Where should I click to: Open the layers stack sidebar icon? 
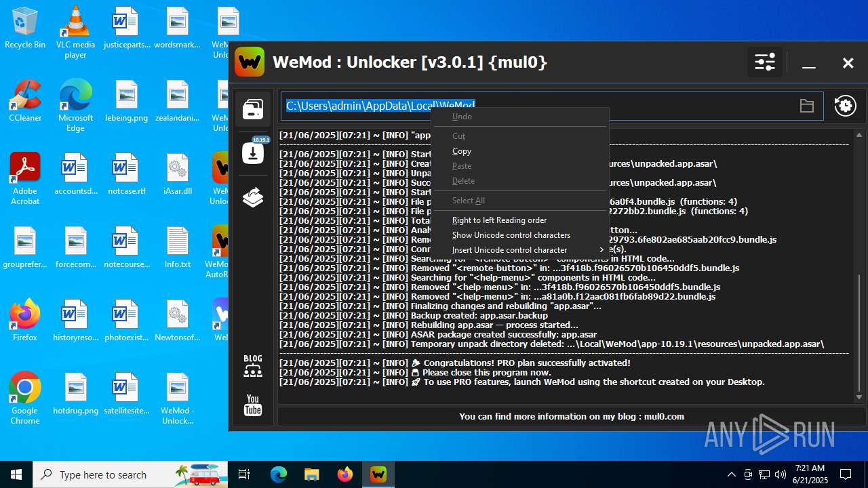tap(253, 197)
